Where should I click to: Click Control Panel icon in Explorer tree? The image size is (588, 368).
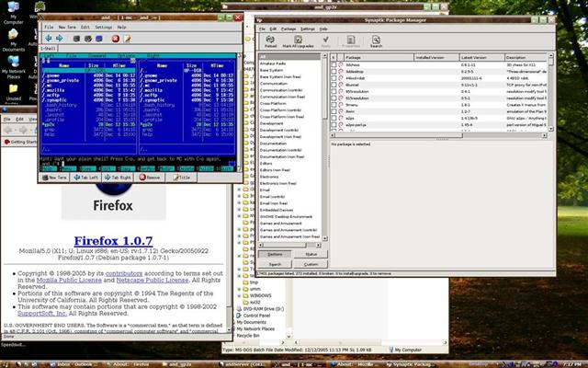[x=239, y=316]
